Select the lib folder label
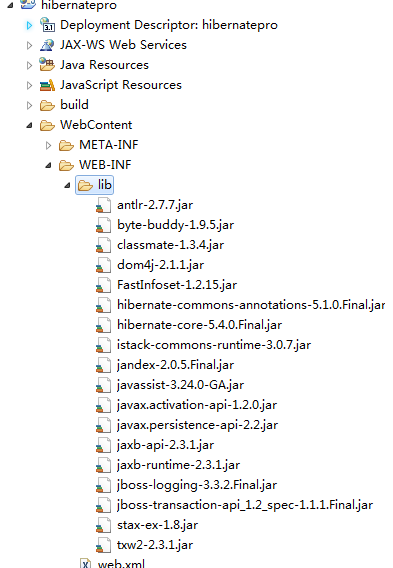The image size is (393, 568). [105, 185]
